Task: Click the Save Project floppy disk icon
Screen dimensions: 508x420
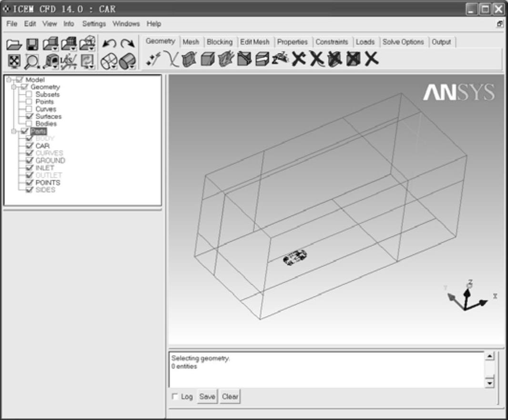Action: click(x=32, y=44)
